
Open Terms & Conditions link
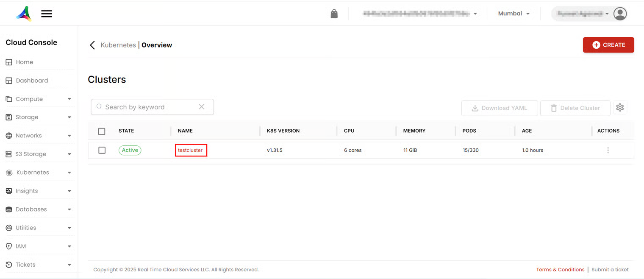[x=560, y=270]
